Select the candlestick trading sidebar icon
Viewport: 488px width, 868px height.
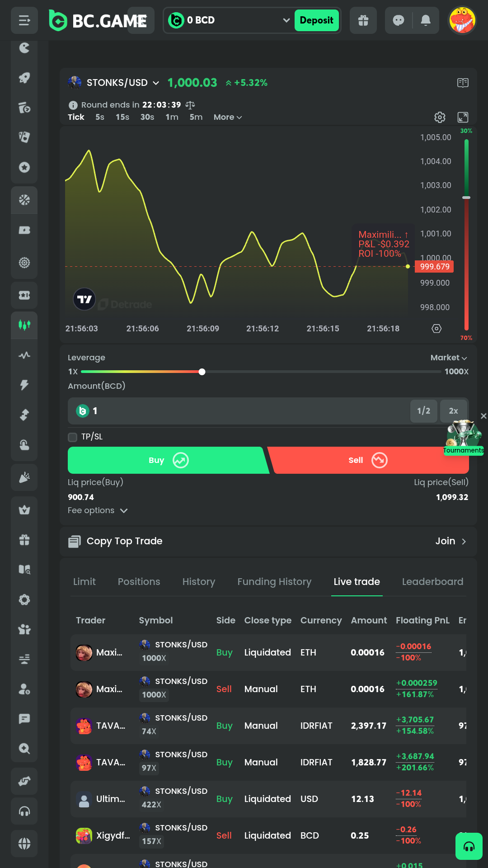coord(24,325)
